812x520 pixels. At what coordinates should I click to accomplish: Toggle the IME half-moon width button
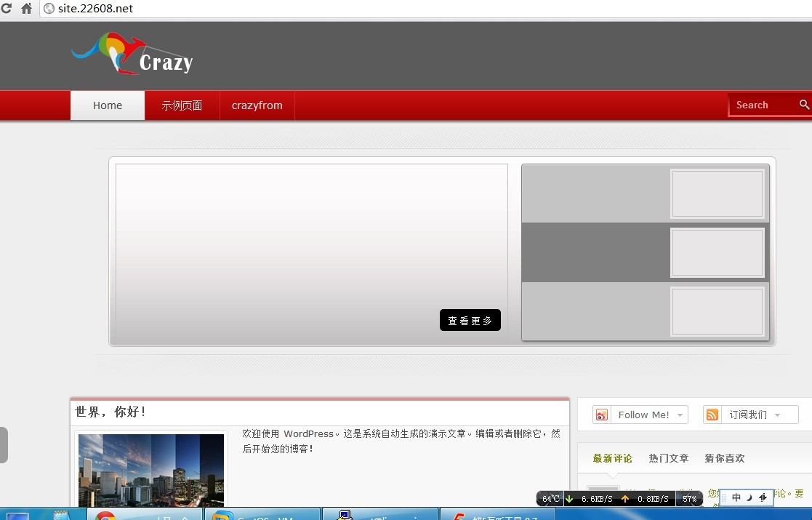(x=749, y=497)
